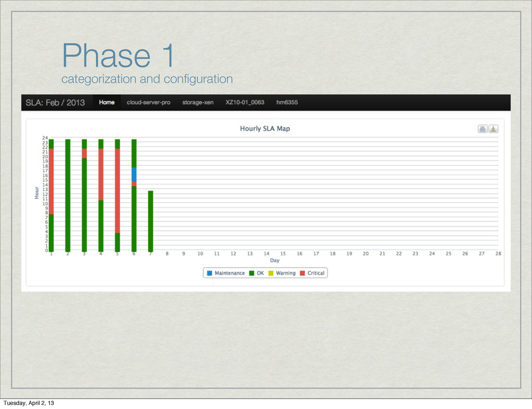Click the Tuesday, April 2, 13 date text
Screen dimensions: 532x409
(29, 403)
